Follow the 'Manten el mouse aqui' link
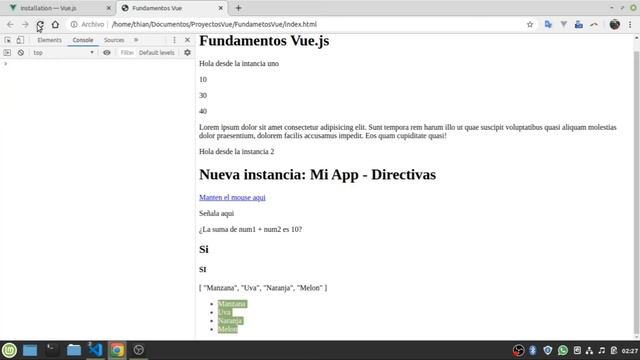The width and height of the screenshot is (640, 360). coord(232,198)
